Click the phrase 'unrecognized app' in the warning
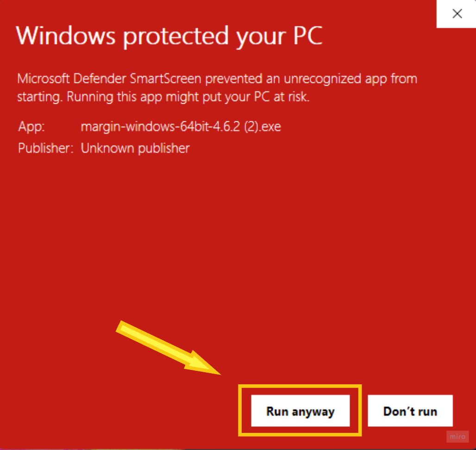This screenshot has height=450, width=476. (335, 79)
